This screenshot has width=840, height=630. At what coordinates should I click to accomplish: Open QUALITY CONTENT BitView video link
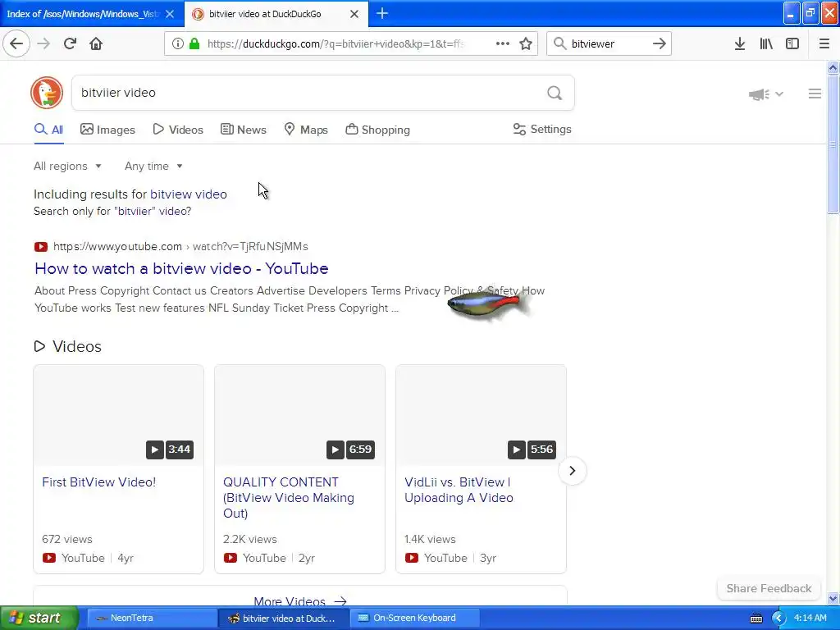pyautogui.click(x=288, y=498)
